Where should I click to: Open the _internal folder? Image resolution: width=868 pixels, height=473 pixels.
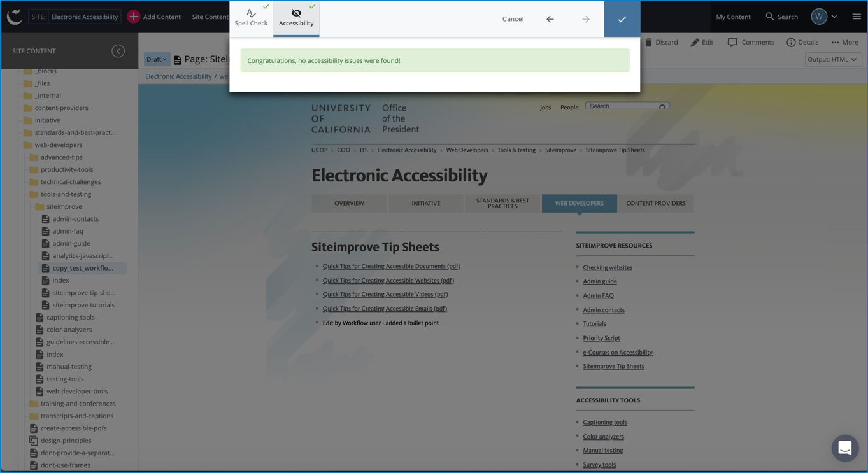pyautogui.click(x=48, y=95)
